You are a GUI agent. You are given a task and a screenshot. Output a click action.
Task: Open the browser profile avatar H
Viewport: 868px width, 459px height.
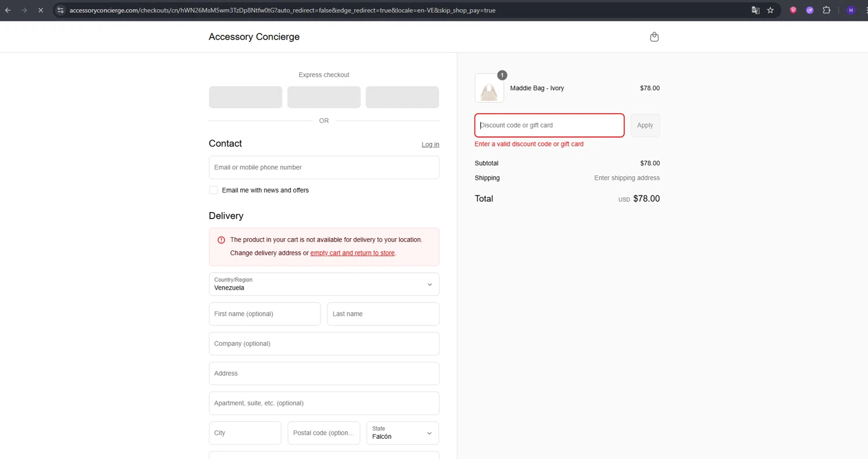pos(851,10)
